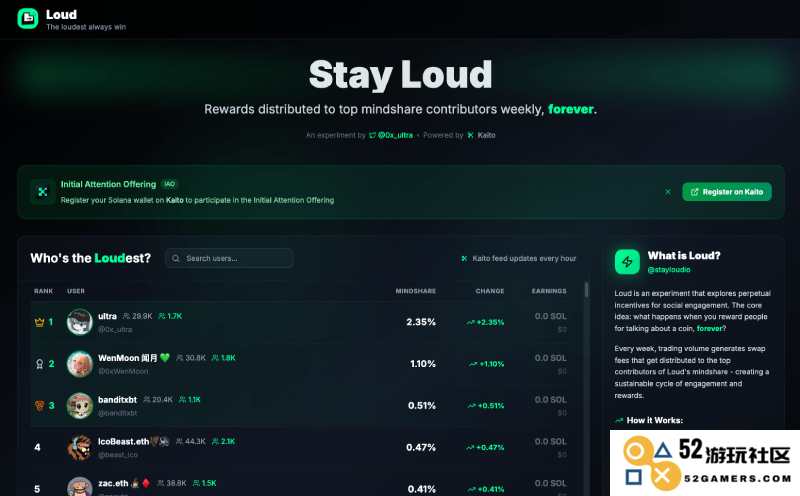Click the +1.10% change trend icon

[473, 364]
